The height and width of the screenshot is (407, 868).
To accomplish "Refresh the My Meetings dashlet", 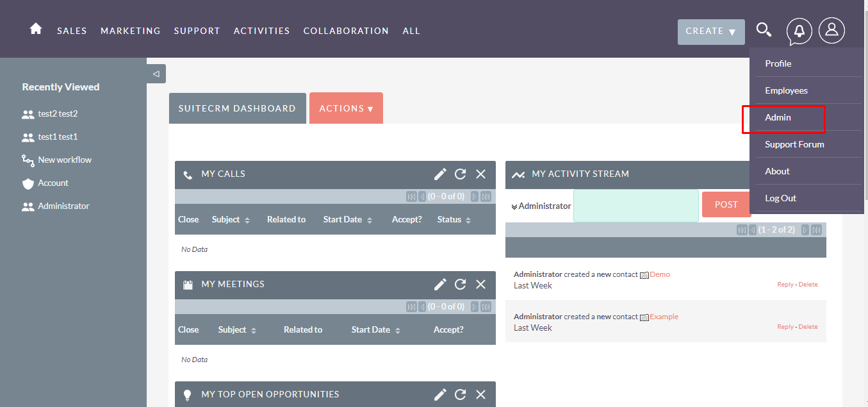I will click(x=460, y=284).
